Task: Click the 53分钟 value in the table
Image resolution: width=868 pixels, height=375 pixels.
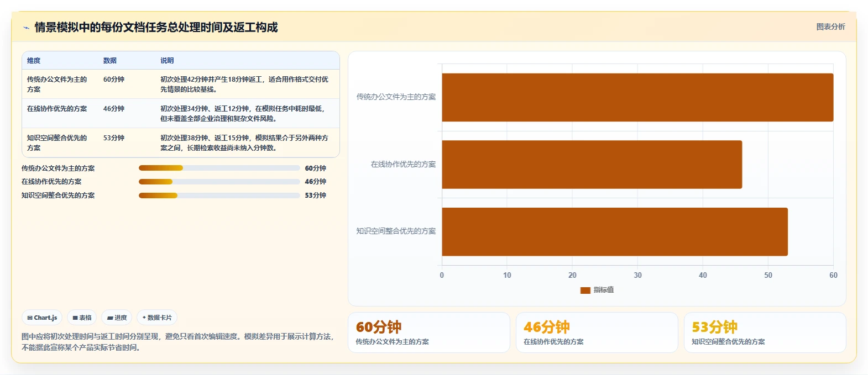Action: pyautogui.click(x=114, y=138)
